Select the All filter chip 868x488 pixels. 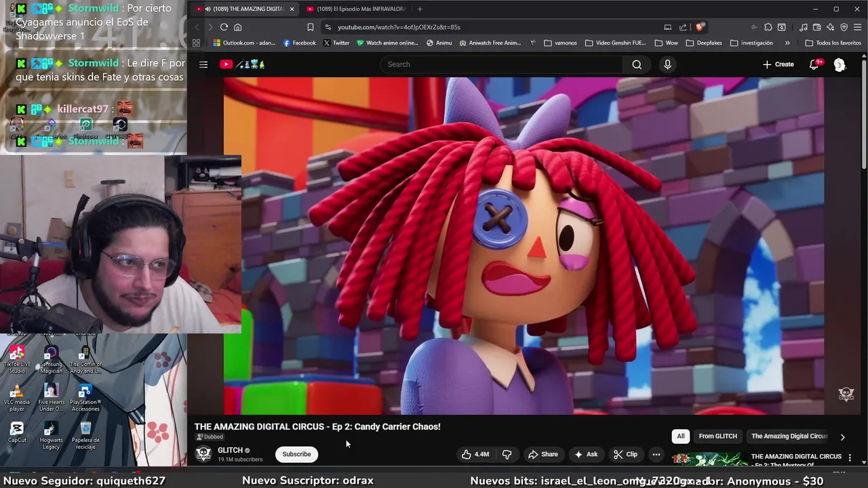coord(681,436)
